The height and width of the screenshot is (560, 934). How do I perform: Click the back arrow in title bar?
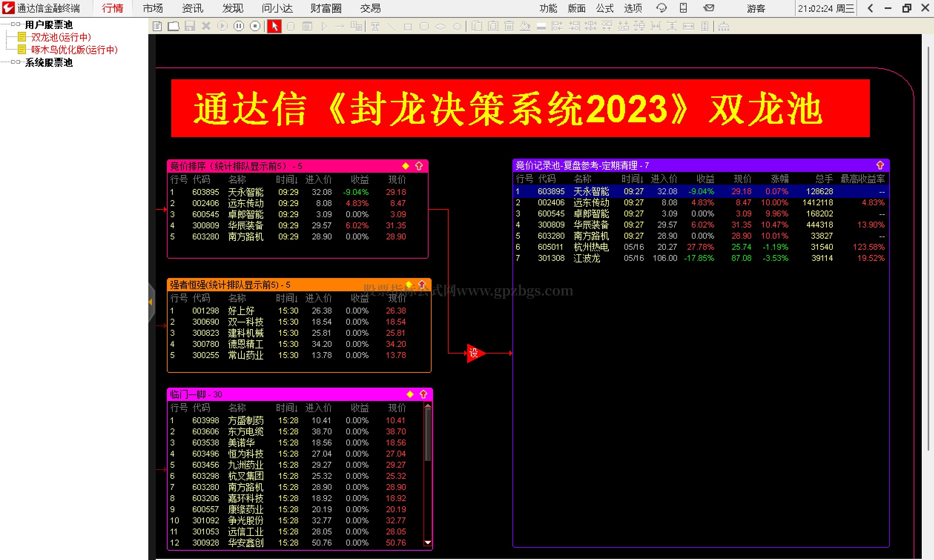[870, 8]
